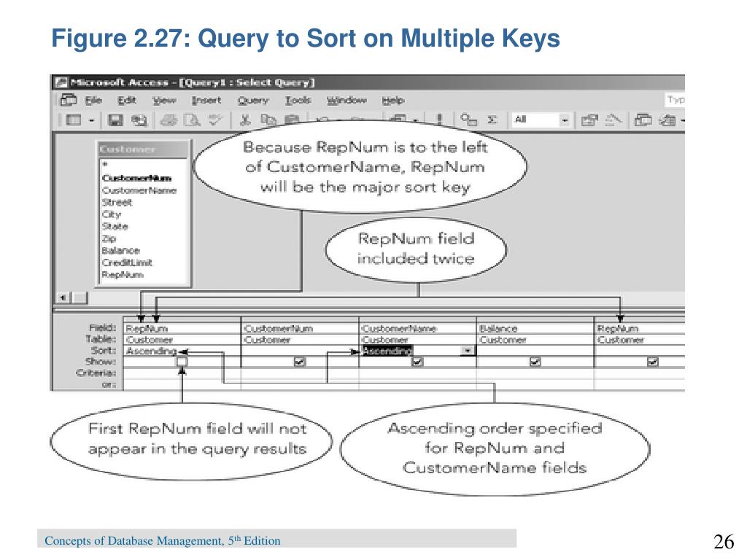747x560 pixels.
Task: Click Balance Field cell in grid
Action: [535, 329]
